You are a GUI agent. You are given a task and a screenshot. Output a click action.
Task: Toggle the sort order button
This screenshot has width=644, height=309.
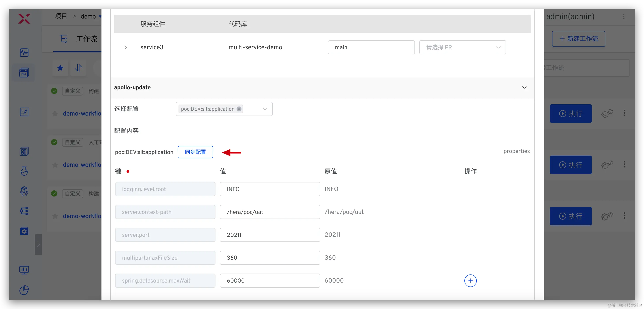(x=78, y=68)
